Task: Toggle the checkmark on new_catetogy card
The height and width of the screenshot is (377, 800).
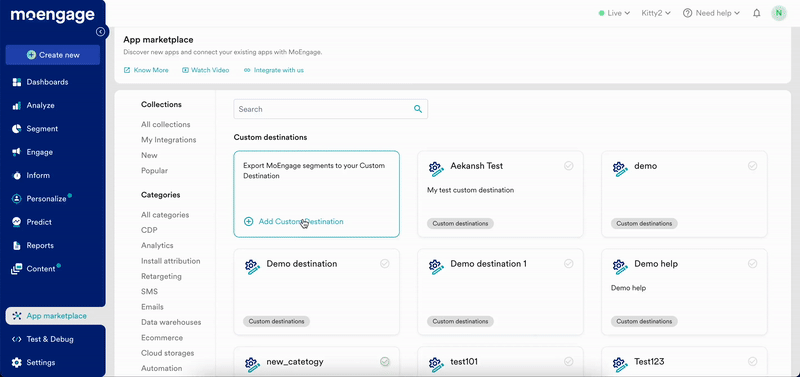Action: click(385, 362)
